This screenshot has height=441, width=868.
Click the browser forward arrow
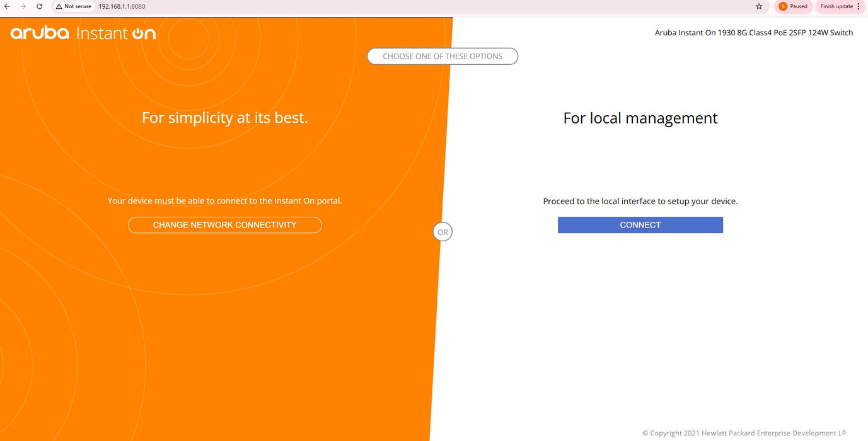tap(23, 6)
